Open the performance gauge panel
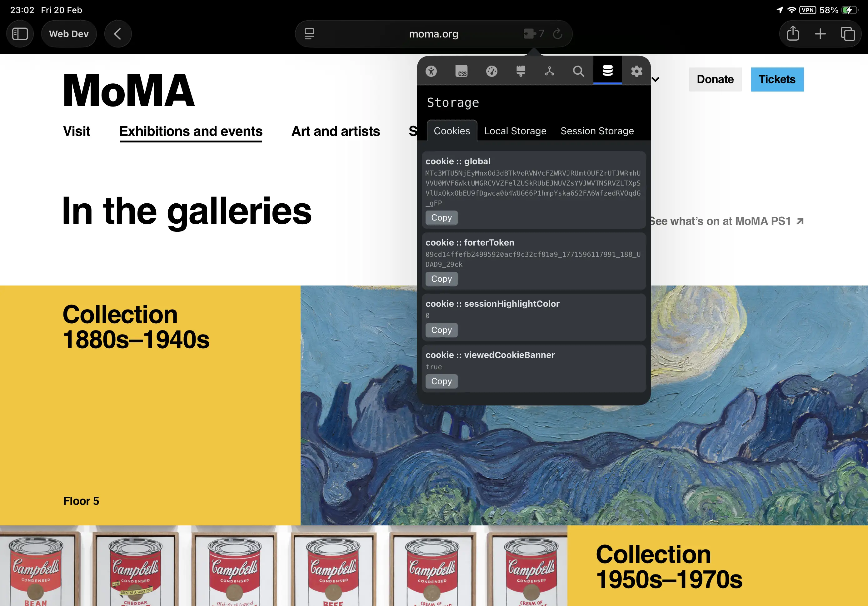868x606 pixels. [x=492, y=71]
